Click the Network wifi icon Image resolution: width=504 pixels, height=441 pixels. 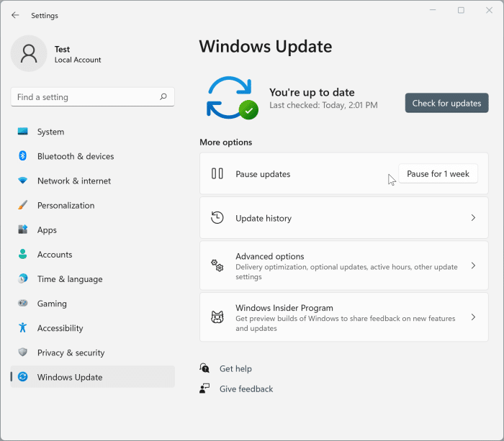click(x=22, y=181)
